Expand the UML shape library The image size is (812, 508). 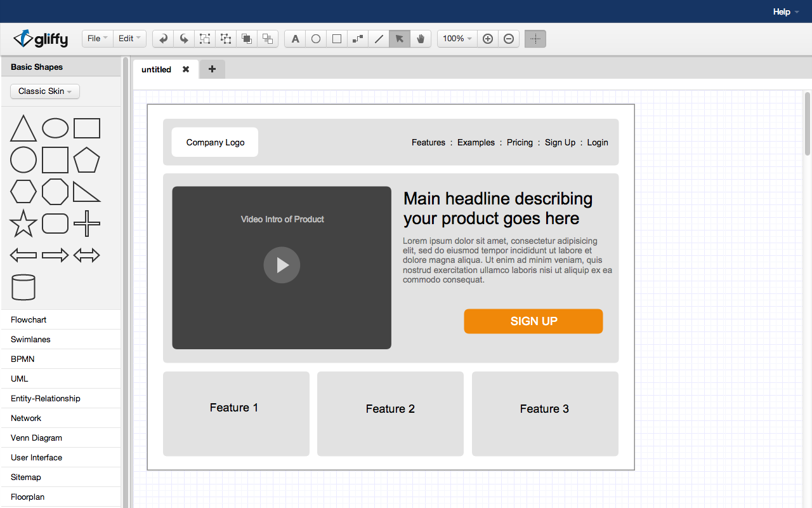click(x=60, y=378)
